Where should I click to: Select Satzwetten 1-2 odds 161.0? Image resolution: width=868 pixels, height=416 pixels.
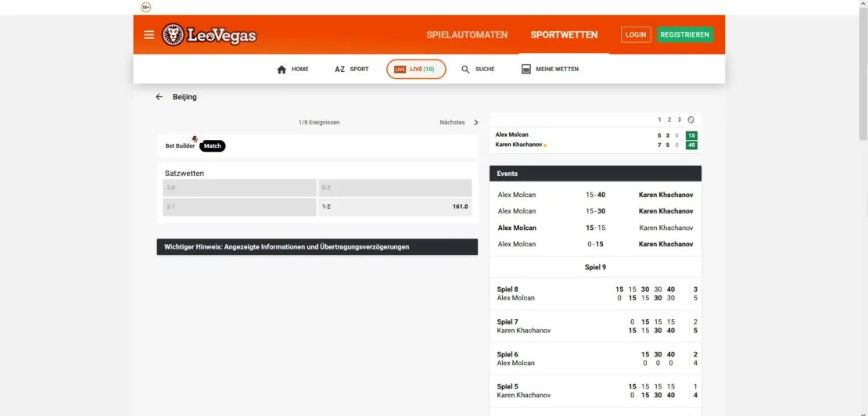[395, 206]
